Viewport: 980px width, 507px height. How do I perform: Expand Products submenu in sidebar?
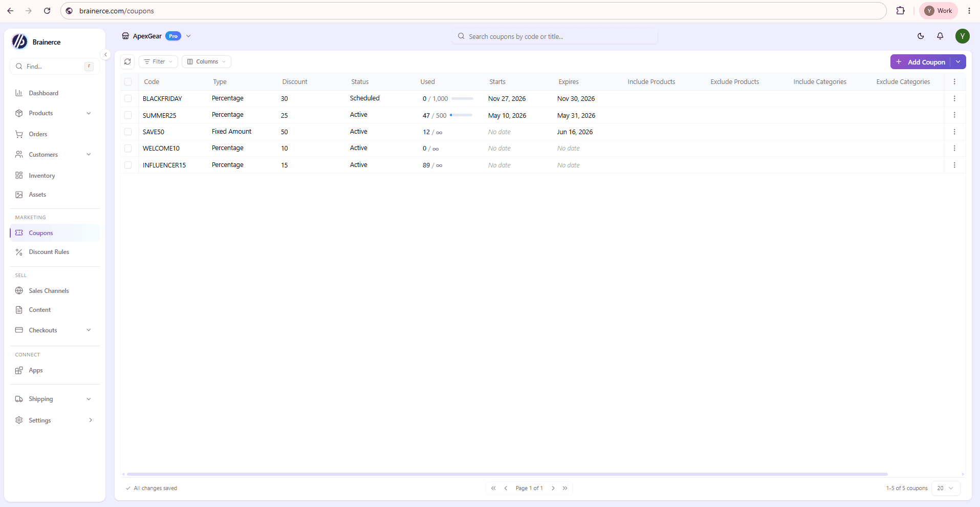point(89,113)
